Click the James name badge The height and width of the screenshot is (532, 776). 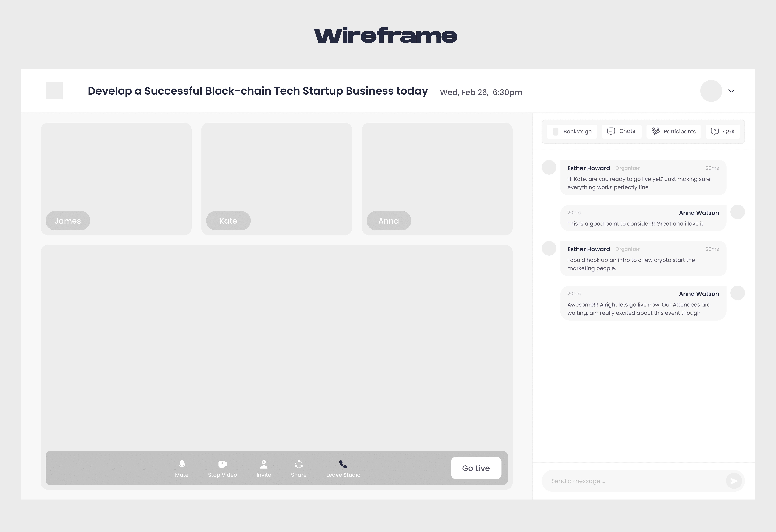[x=68, y=221]
